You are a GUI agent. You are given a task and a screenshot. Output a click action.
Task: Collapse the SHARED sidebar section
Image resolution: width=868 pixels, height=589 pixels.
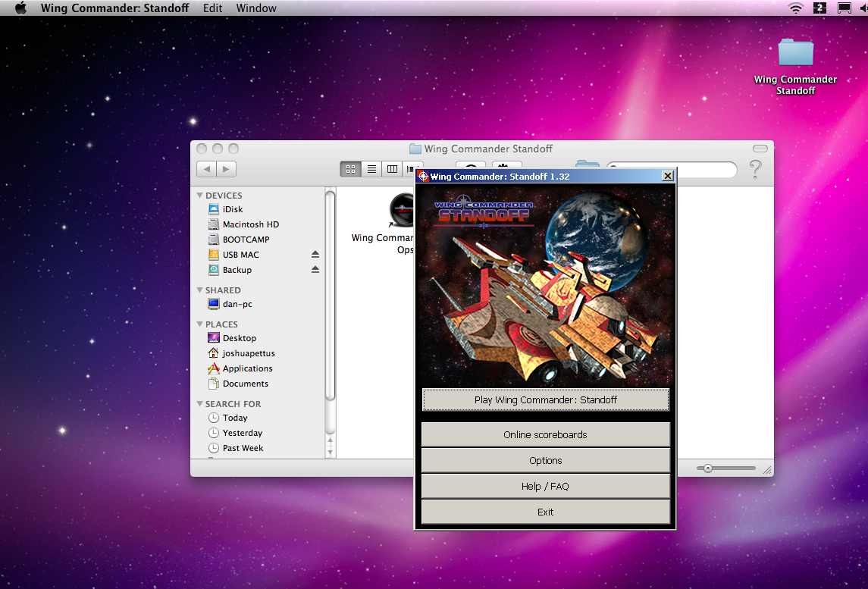pyautogui.click(x=200, y=290)
